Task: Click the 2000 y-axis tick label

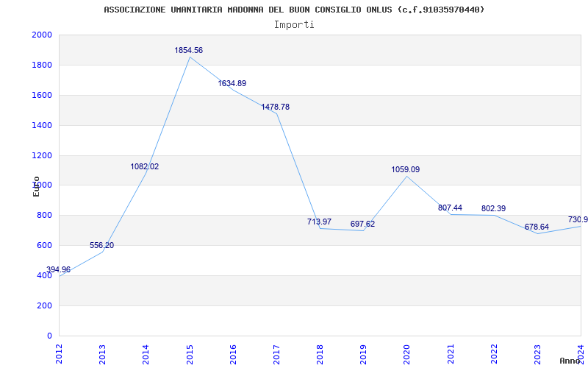Action: pyautogui.click(x=42, y=35)
